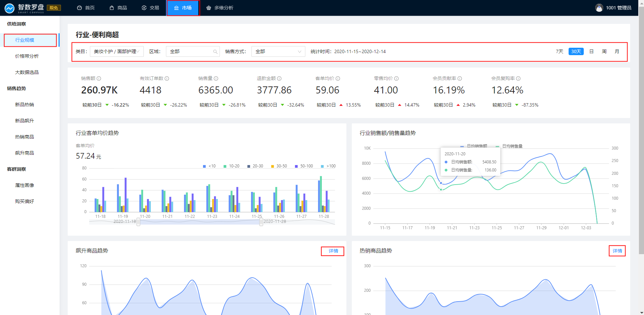Expand the 销售方式 dropdown
Viewport: 644px width, 315px height.
point(278,51)
